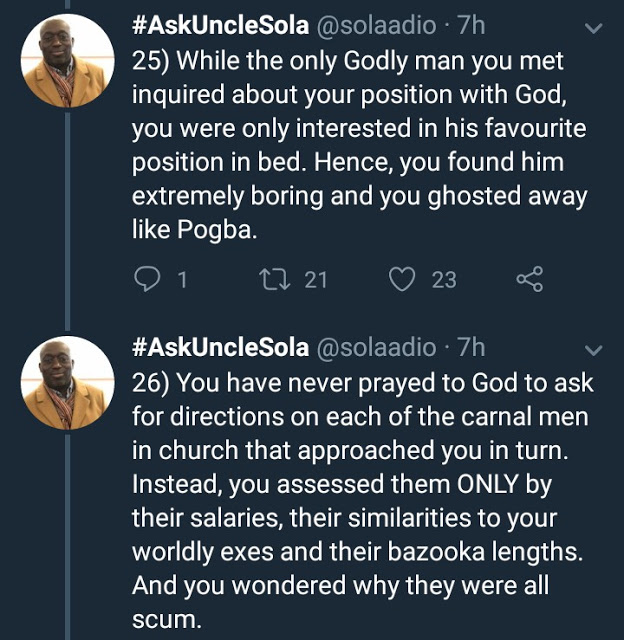The image size is (624, 640).
Task: Expand the options chevron on tweet 26
Action: (x=593, y=350)
